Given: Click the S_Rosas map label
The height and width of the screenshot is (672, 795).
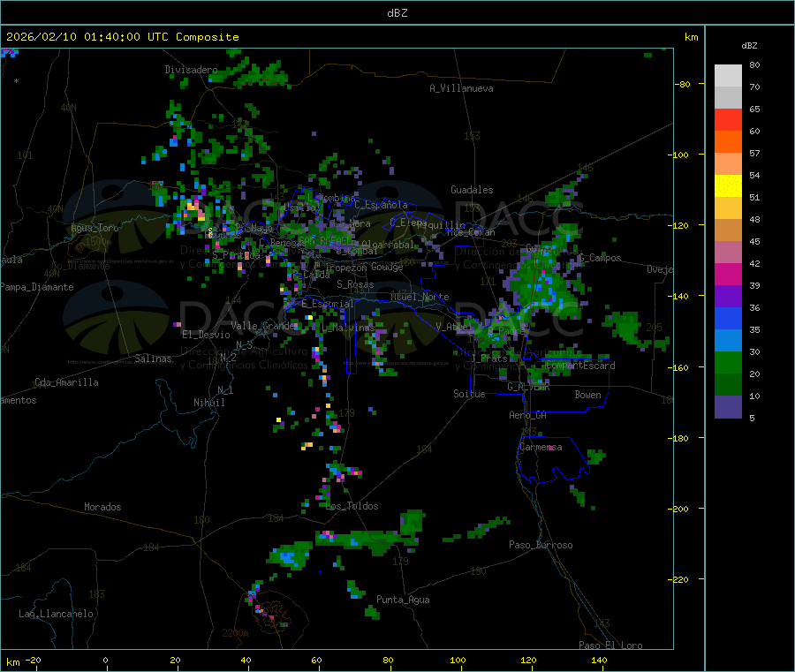Looking at the screenshot, I should [355, 284].
